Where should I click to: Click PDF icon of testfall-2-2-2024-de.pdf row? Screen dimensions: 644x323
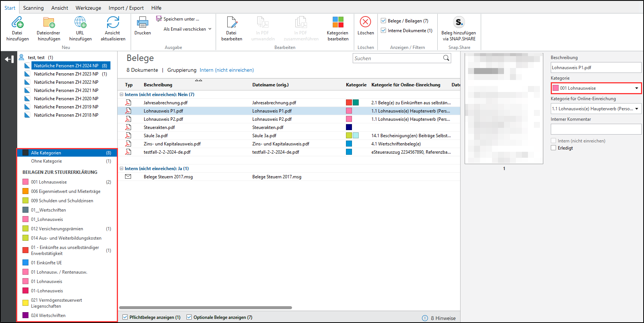(128, 152)
